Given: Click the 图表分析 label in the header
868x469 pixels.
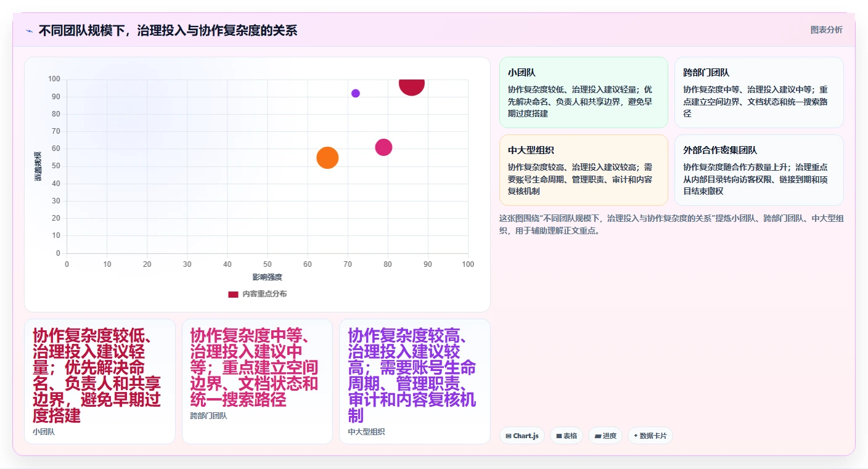Looking at the screenshot, I should [826, 30].
